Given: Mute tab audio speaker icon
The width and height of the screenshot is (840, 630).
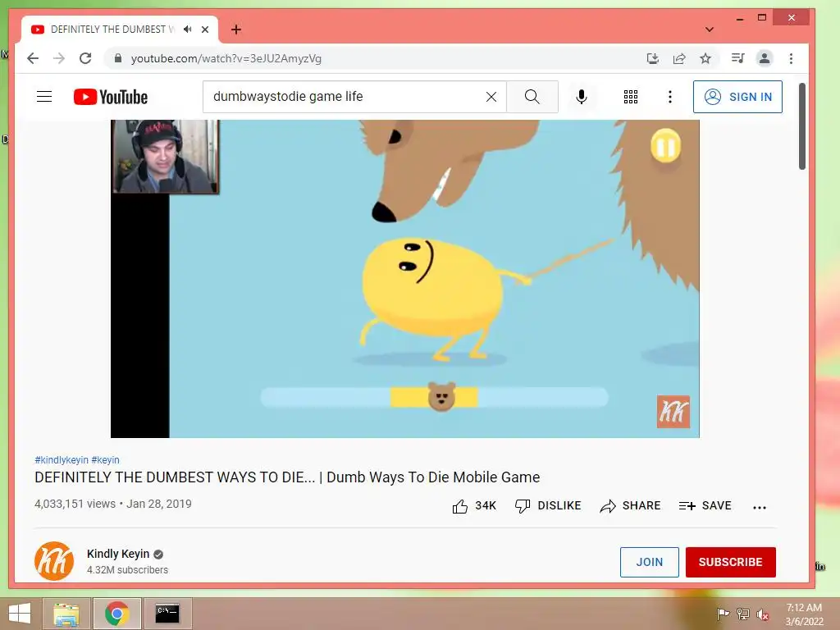Looking at the screenshot, I should pos(187,30).
